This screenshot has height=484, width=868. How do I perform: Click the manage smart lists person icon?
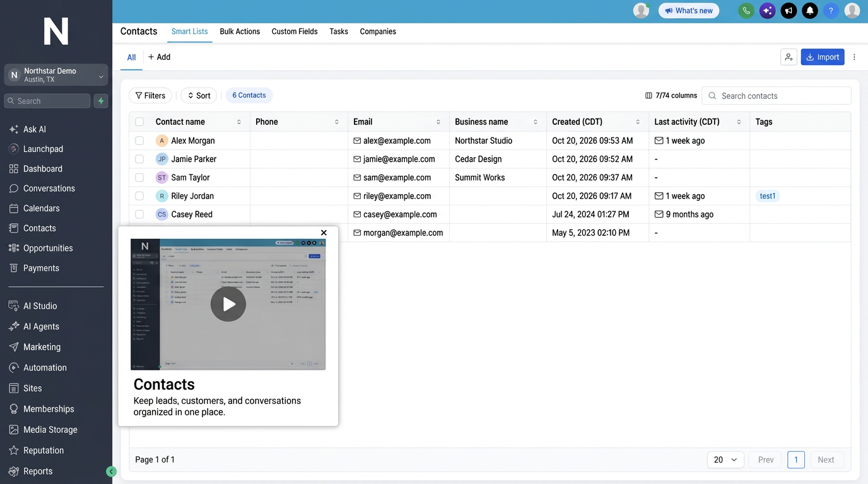789,57
